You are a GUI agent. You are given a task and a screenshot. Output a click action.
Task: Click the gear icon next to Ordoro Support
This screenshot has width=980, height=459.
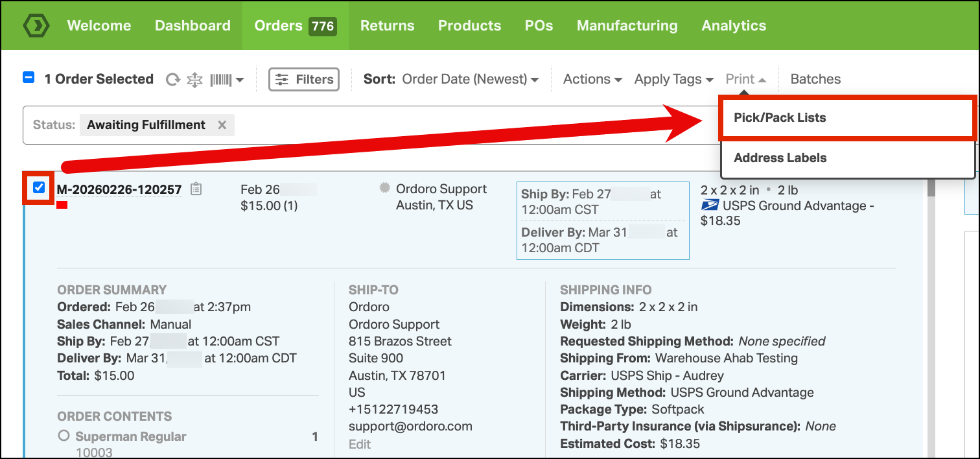(x=385, y=189)
